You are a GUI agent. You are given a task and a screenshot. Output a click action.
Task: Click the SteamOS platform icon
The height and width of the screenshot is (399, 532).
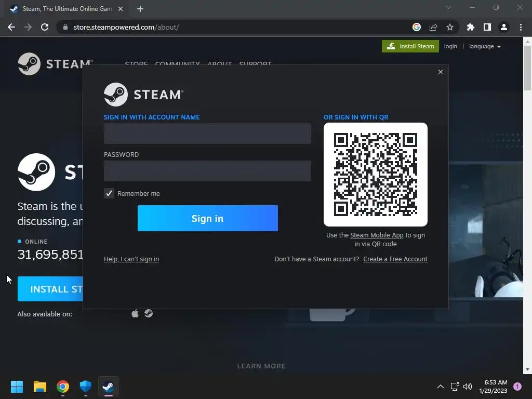coord(149,313)
